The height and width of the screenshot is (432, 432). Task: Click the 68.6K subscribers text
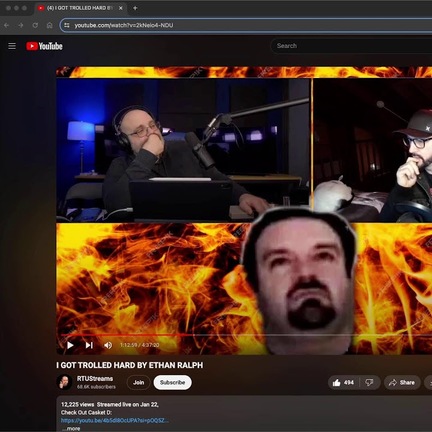click(x=96, y=387)
